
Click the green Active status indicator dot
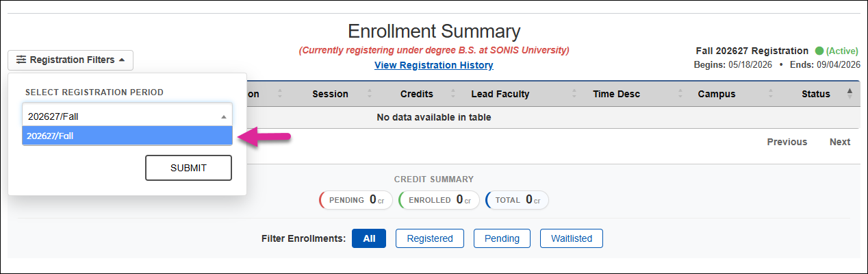pyautogui.click(x=819, y=51)
